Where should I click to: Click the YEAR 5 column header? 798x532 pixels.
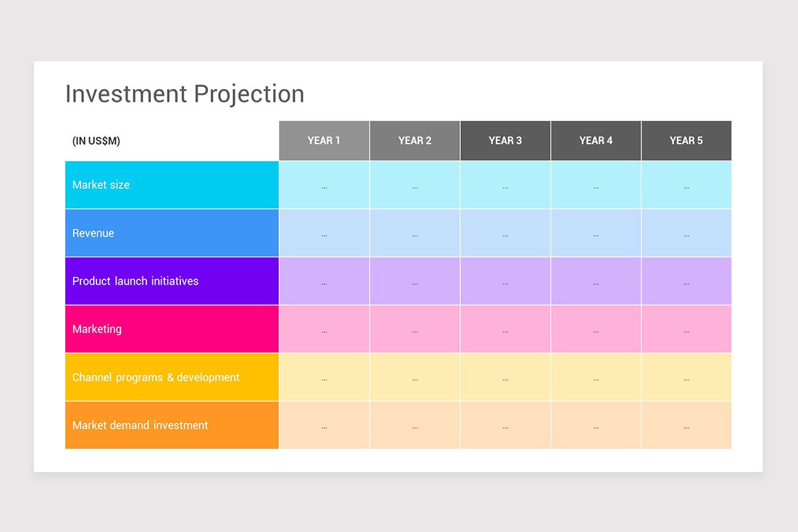click(686, 140)
